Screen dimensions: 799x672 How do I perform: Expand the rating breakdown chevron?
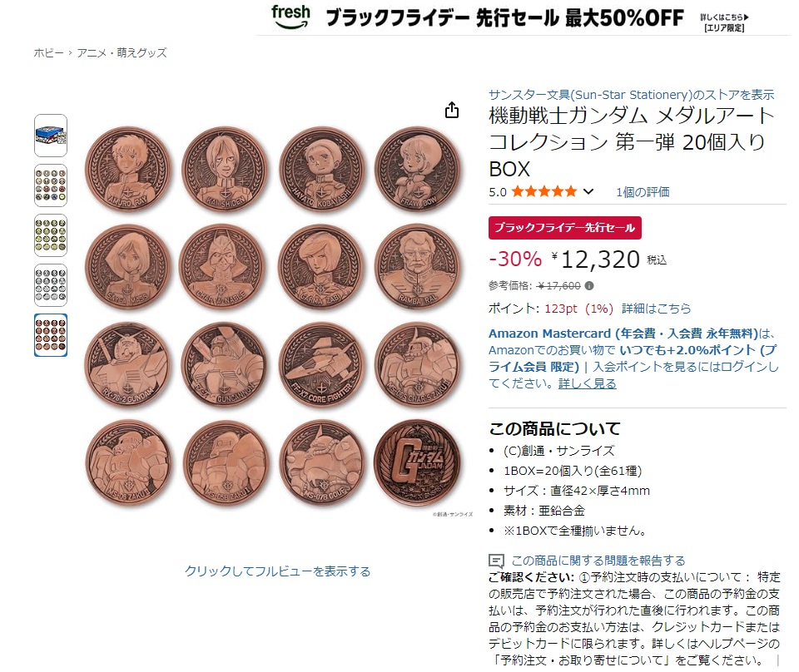(x=588, y=192)
